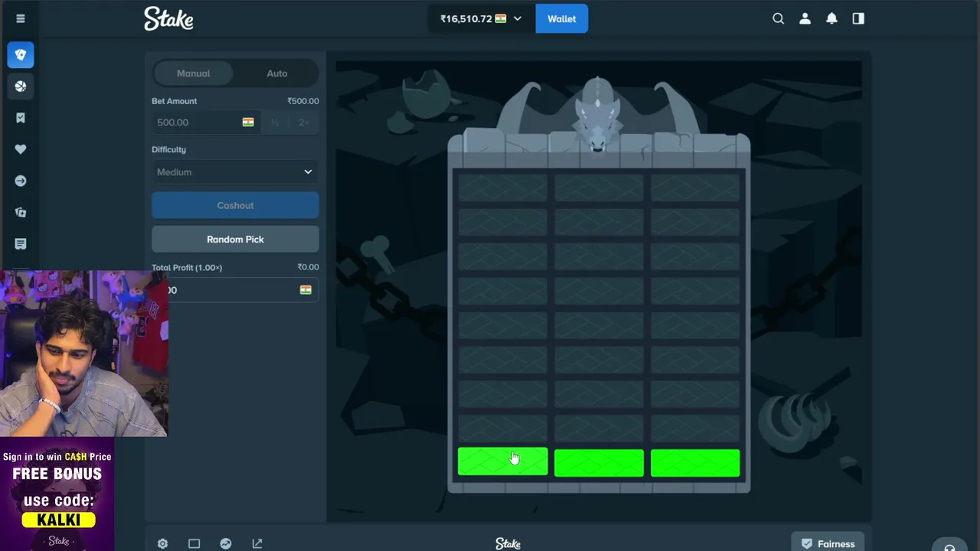Image resolution: width=980 pixels, height=551 pixels.
Task: Pick the right green tile in the tower
Action: click(695, 462)
